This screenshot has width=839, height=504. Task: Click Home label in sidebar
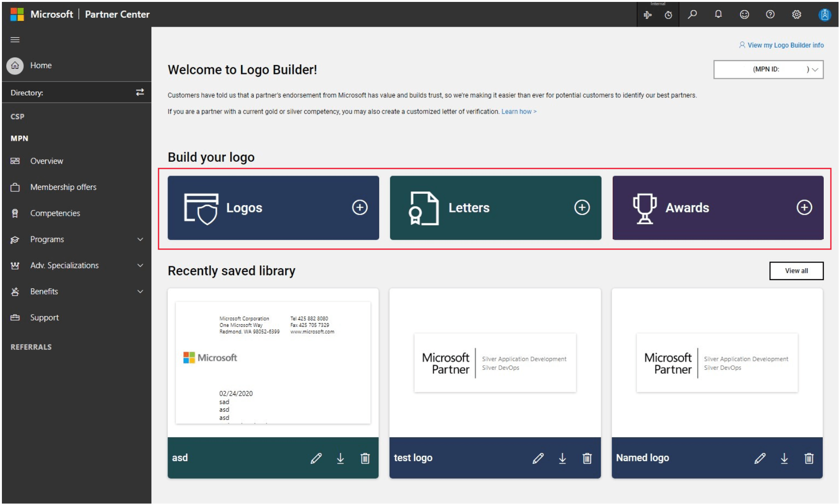tap(41, 65)
